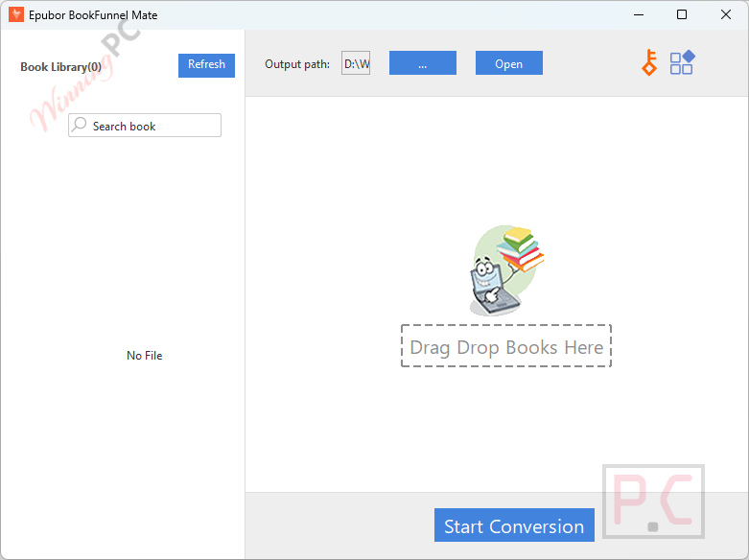Minimize the Epubor BookFunnel Mate window
Screen dimensions: 749x560
coord(639,14)
